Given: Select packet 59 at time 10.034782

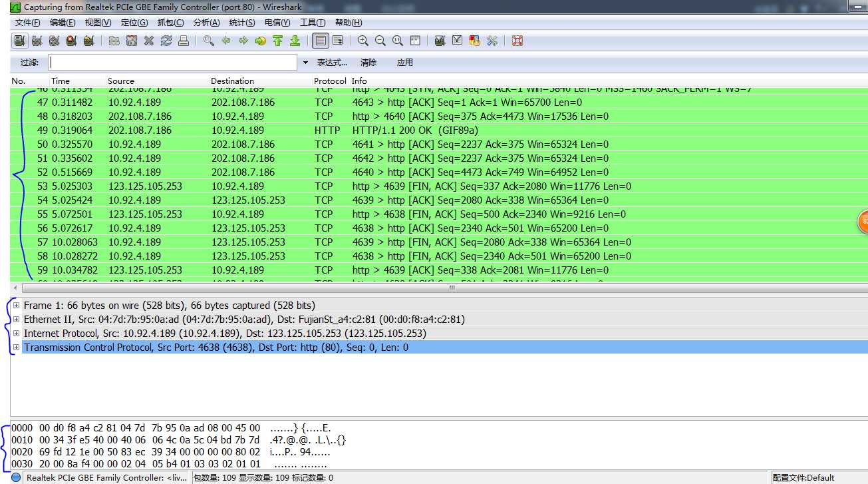Looking at the screenshot, I should click(439, 270).
